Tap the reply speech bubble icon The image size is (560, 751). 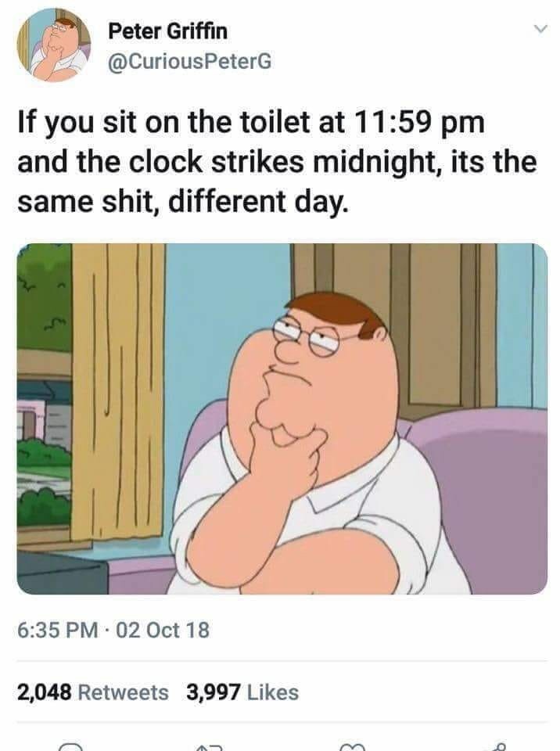pyautogui.click(x=70, y=747)
